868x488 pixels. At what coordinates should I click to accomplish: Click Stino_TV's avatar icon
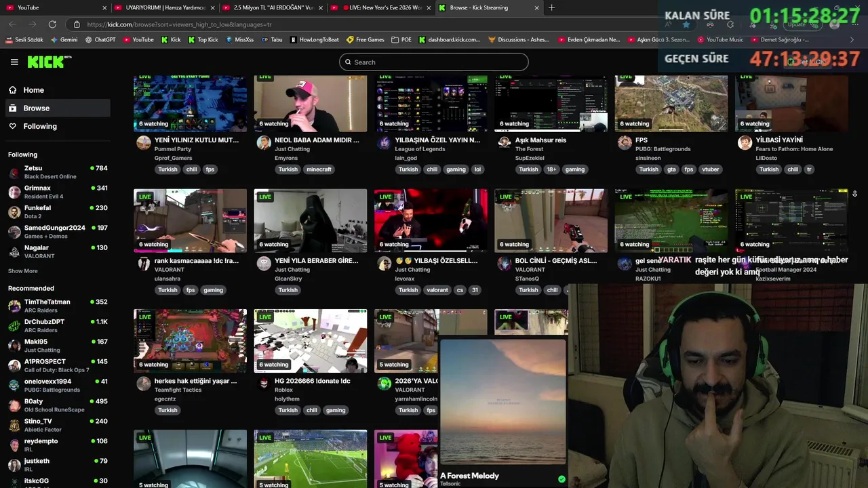click(14, 426)
